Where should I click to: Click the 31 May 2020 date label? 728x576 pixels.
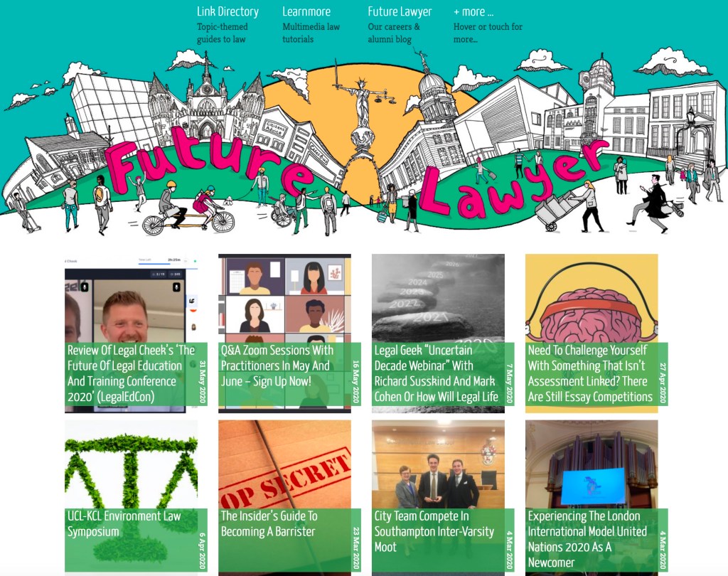(203, 381)
